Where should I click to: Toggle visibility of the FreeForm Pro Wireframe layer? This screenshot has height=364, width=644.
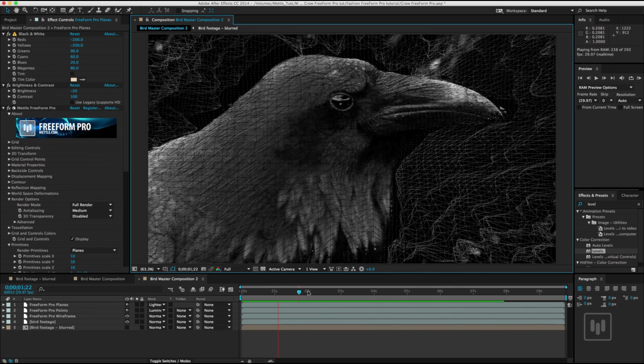pyautogui.click(x=127, y=316)
